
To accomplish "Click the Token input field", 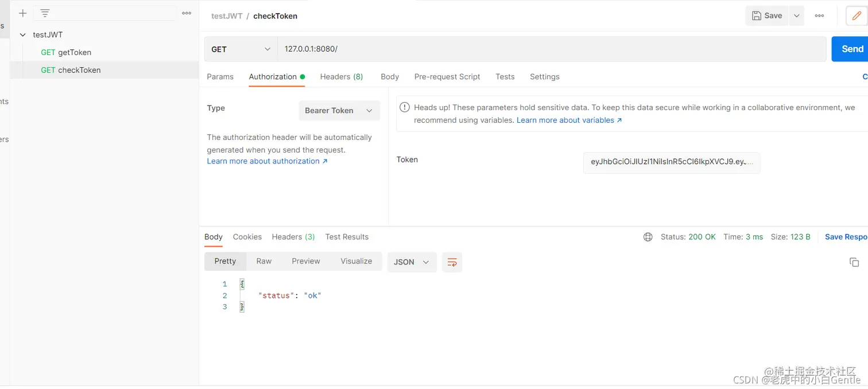I will (671, 162).
